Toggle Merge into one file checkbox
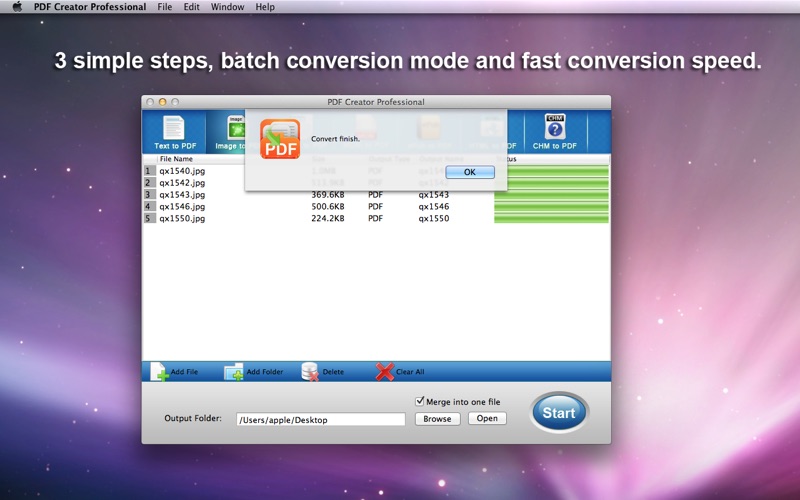Image resolution: width=800 pixels, height=500 pixels. [420, 401]
